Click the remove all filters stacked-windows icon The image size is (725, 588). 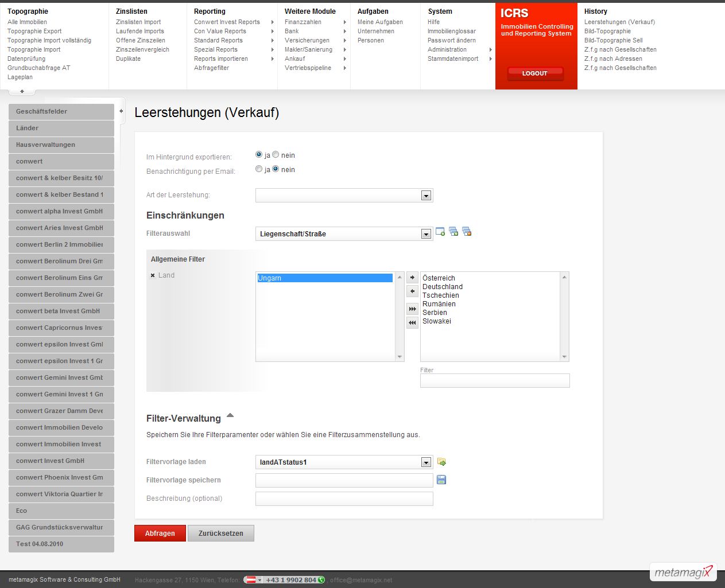click(467, 232)
